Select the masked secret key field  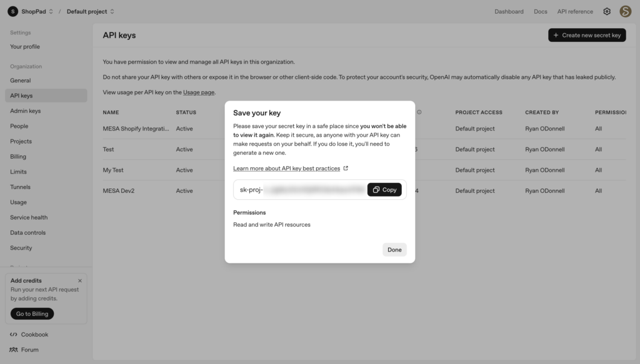300,189
